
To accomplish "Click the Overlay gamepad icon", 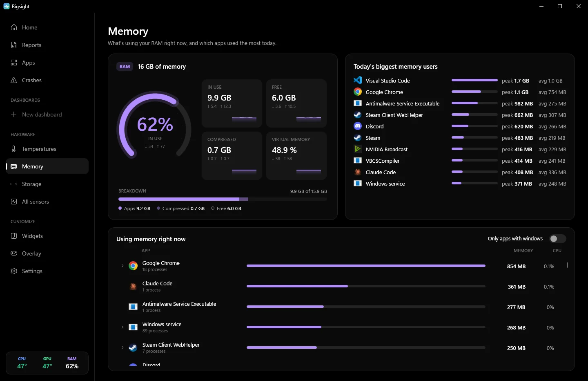I will click(x=14, y=253).
